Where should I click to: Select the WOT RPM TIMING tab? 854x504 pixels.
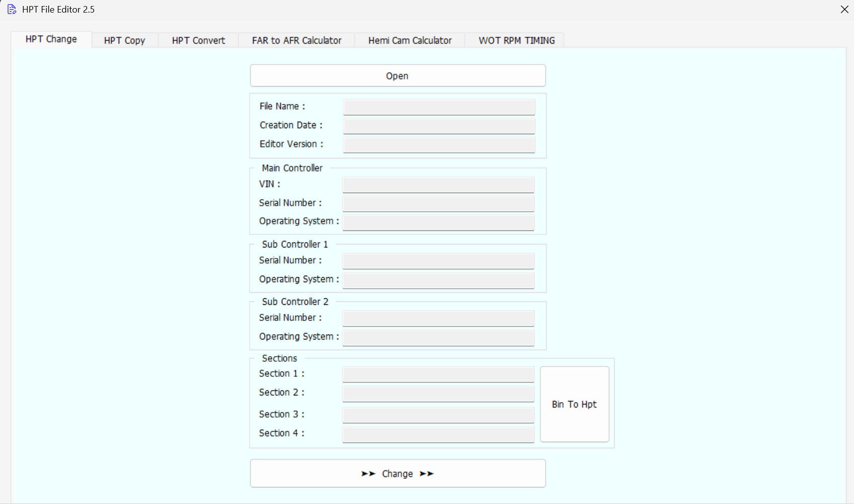516,40
